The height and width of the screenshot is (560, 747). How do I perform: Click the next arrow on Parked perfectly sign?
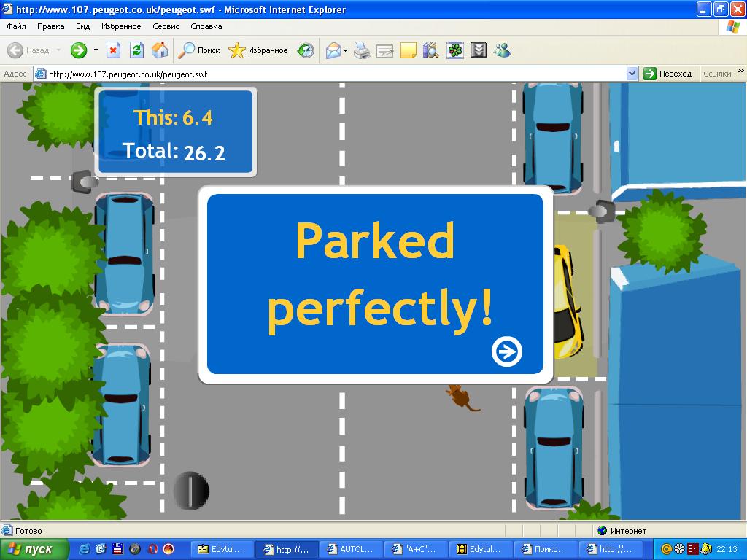coord(506,351)
